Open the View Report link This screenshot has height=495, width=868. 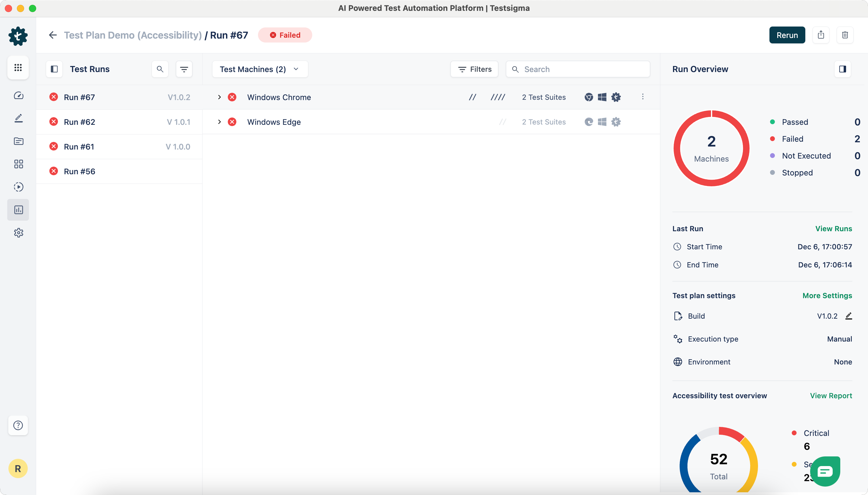831,396
